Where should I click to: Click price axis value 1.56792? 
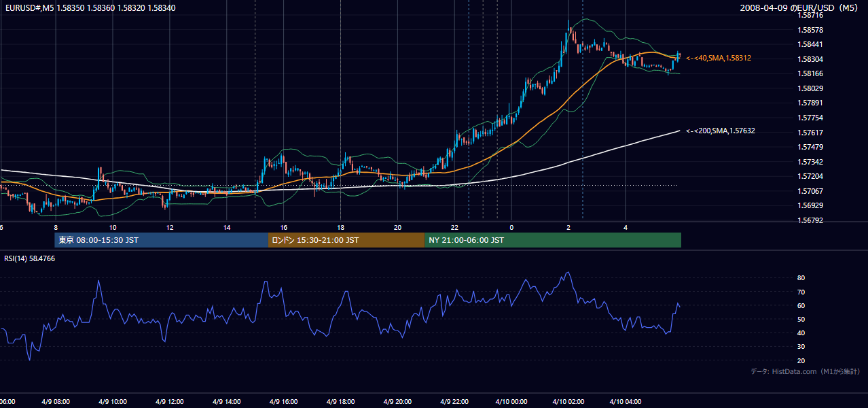click(811, 220)
